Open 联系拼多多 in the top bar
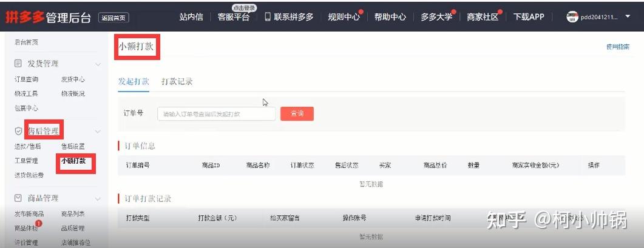Screen dimensions: 644x248 [x=294, y=17]
